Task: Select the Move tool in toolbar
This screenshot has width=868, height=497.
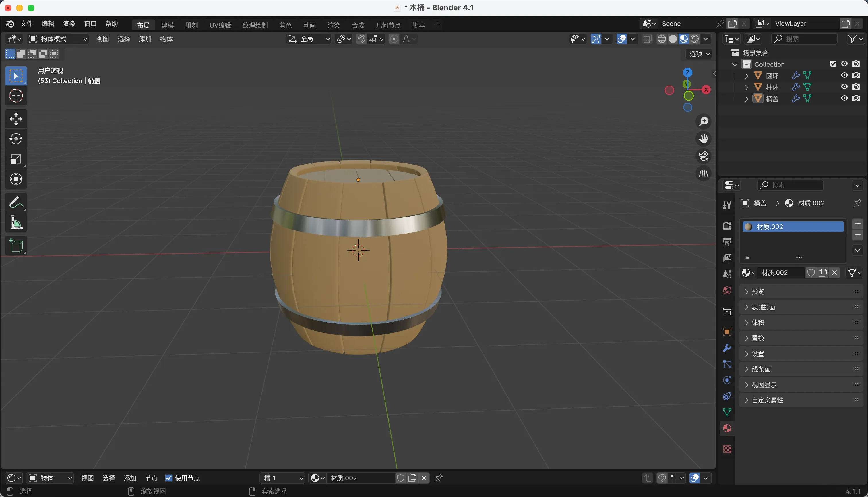Action: (x=16, y=119)
